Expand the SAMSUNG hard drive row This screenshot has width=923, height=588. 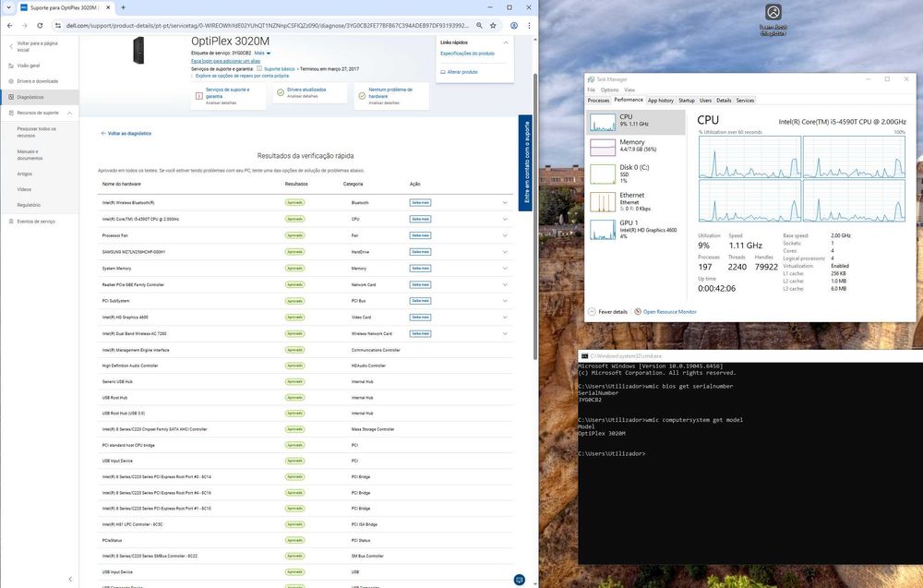pyautogui.click(x=505, y=252)
